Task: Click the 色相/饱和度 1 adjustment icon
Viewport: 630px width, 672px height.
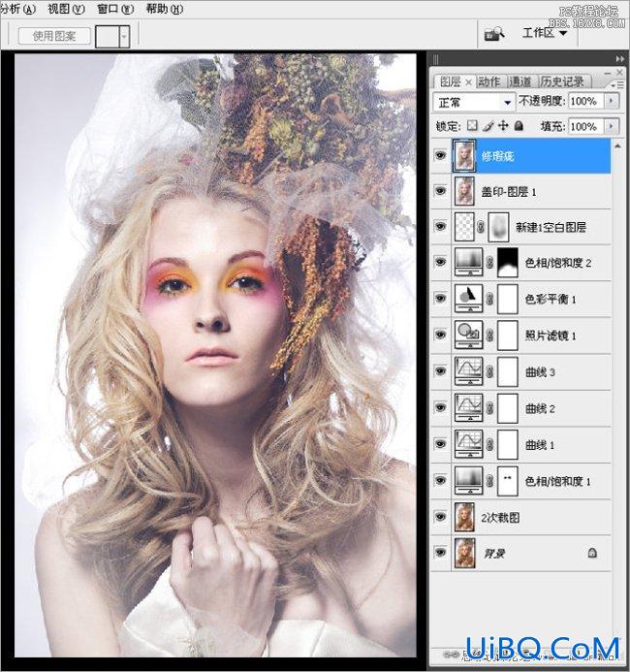Action: pos(468,480)
